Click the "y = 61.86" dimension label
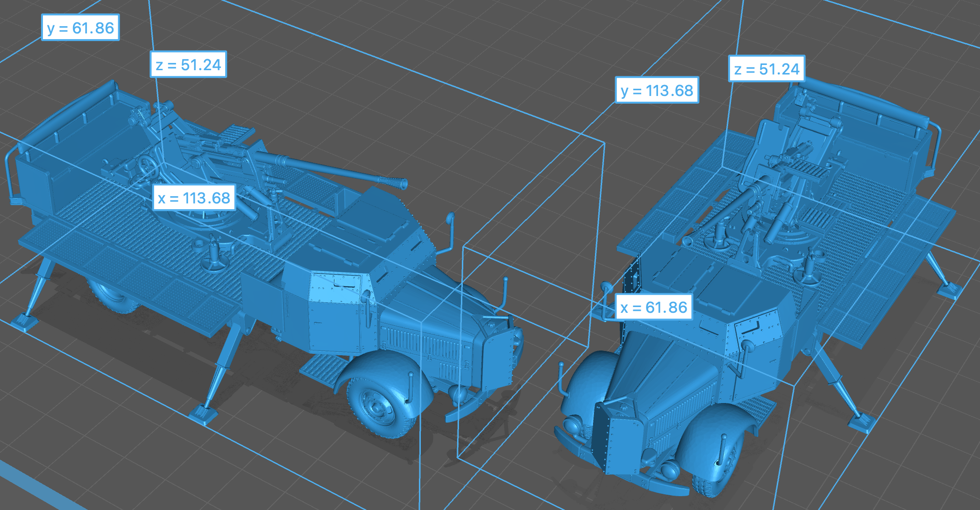The width and height of the screenshot is (980, 510). coord(80,28)
